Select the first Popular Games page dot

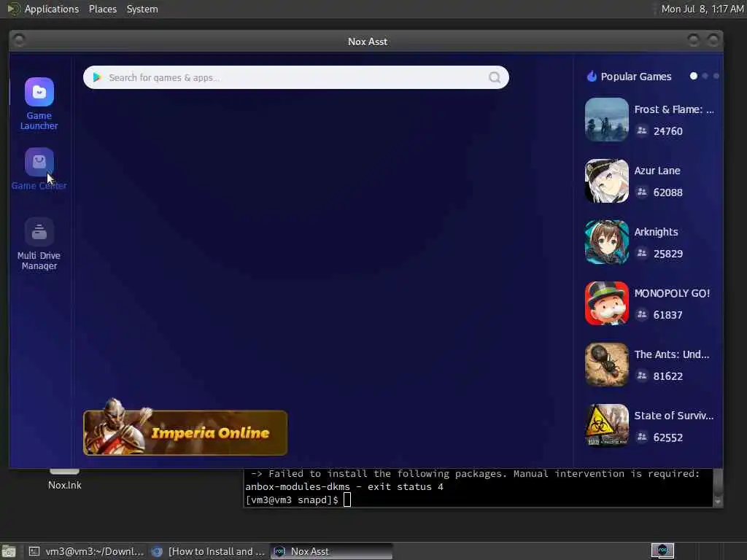(694, 76)
